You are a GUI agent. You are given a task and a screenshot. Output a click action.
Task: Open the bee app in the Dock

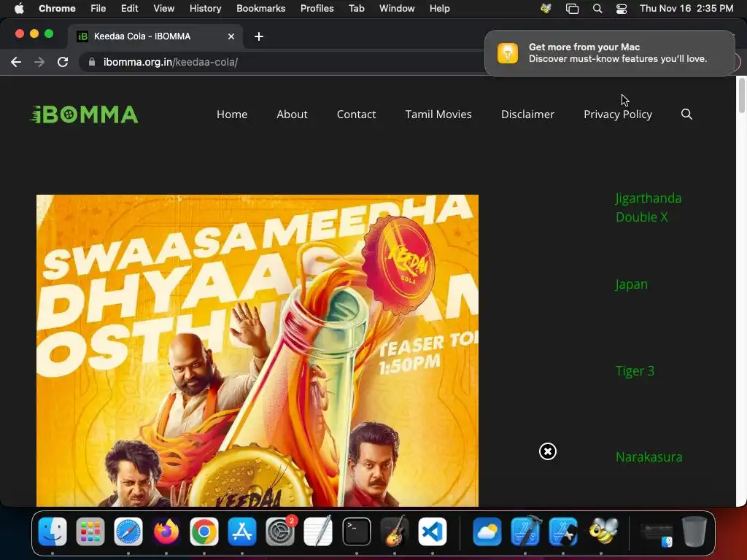(x=602, y=532)
